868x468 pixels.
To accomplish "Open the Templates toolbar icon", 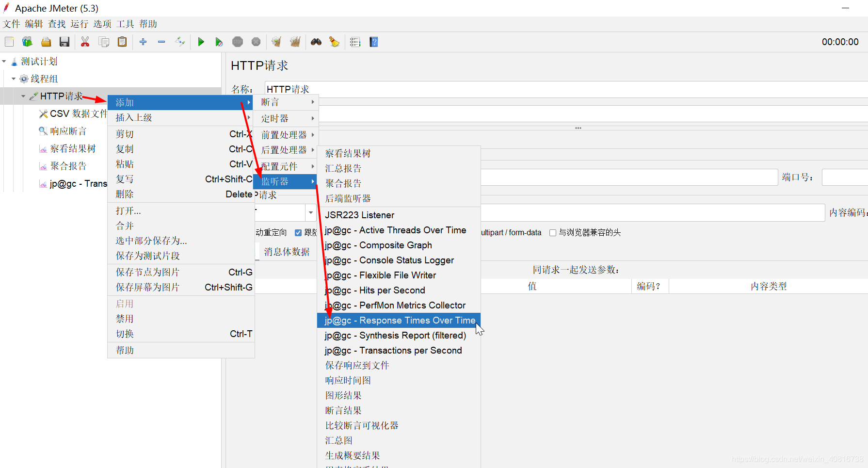I will [x=27, y=42].
